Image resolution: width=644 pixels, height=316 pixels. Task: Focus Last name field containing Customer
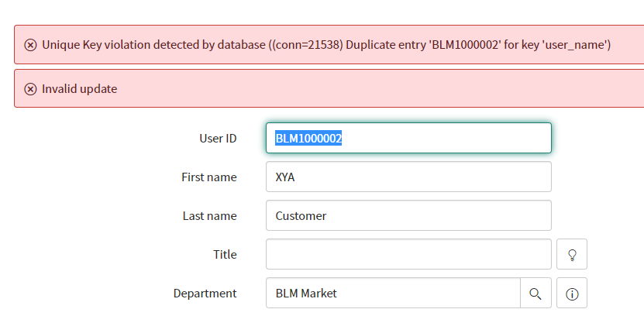click(408, 215)
